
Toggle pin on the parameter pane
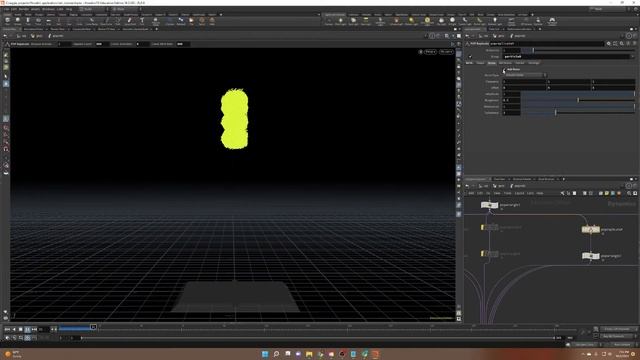click(629, 36)
